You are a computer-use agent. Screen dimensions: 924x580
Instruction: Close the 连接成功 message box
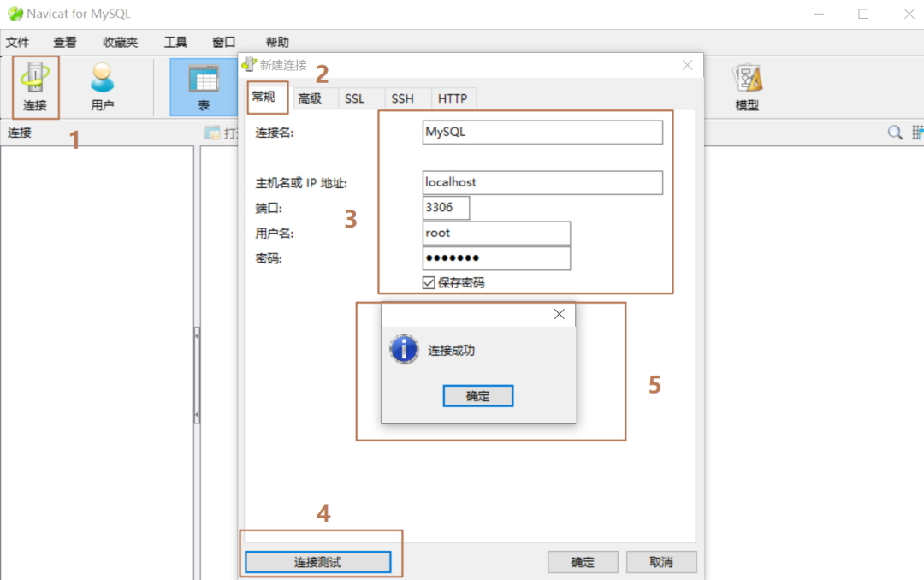click(560, 314)
